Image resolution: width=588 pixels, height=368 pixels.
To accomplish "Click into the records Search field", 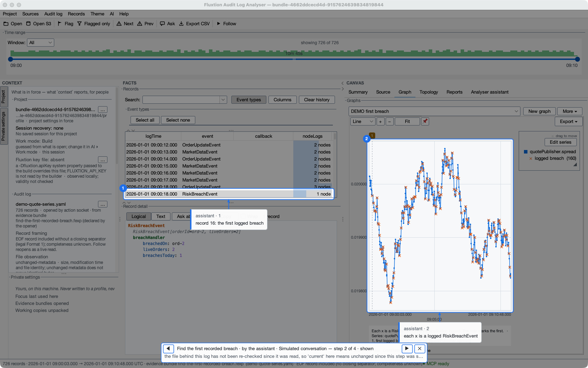I will 181,100.
